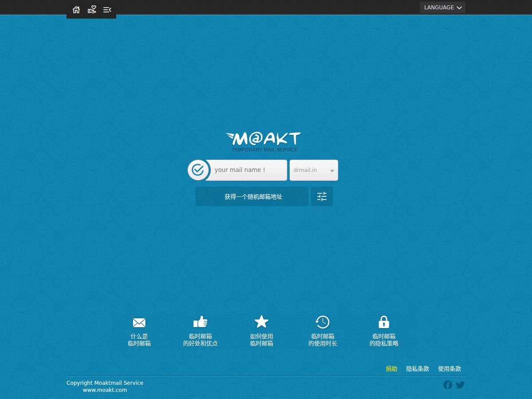Open the drmail.in domain dropdown
The image size is (532, 399).
coord(314,170)
